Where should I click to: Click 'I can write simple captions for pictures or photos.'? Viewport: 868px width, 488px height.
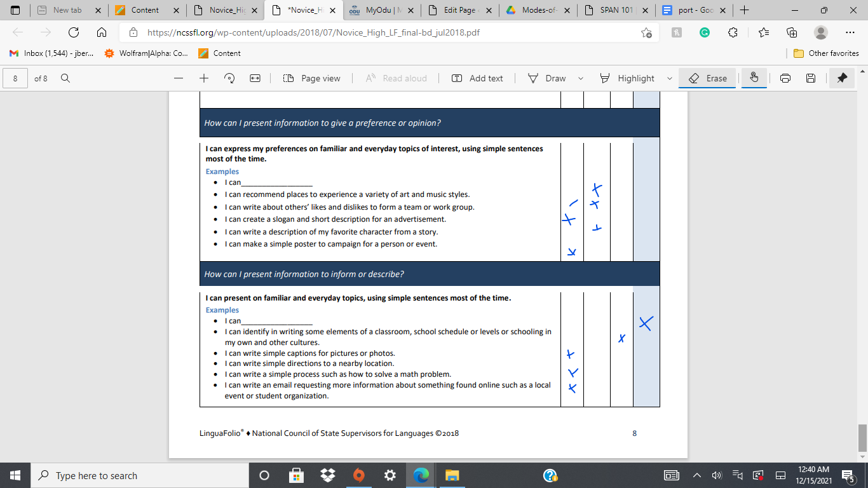pos(310,353)
